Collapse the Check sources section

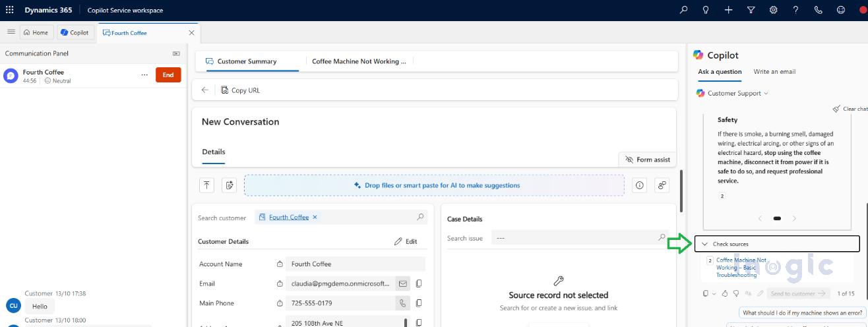777,244
